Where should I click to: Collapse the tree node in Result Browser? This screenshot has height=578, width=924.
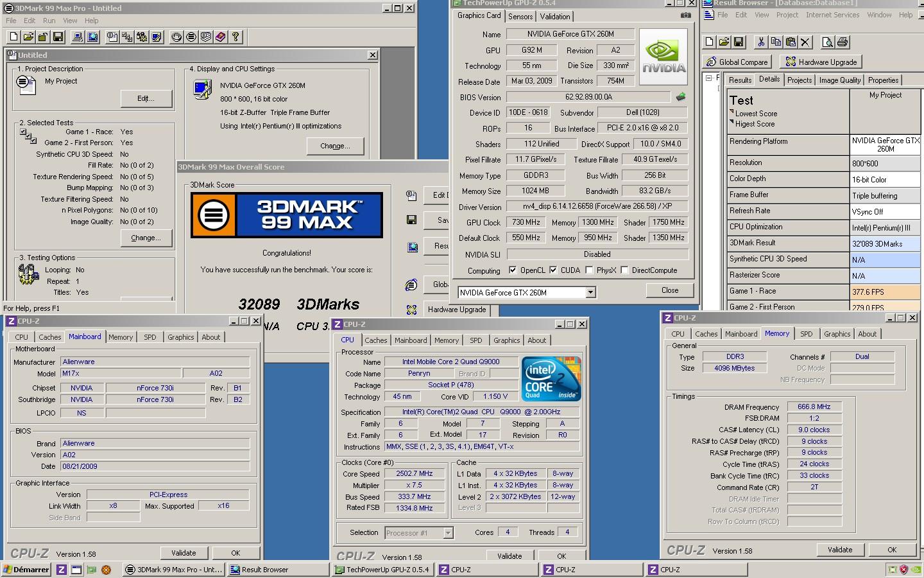coord(709,78)
